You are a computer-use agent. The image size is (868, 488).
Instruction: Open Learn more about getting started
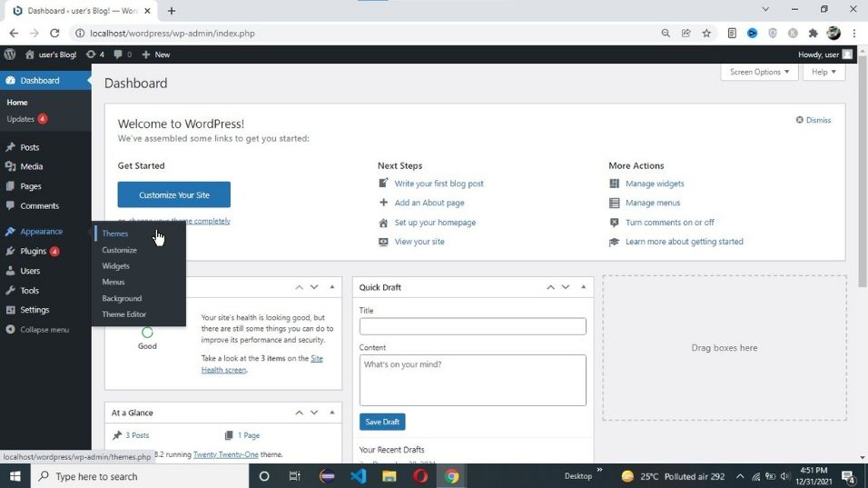(685, 242)
